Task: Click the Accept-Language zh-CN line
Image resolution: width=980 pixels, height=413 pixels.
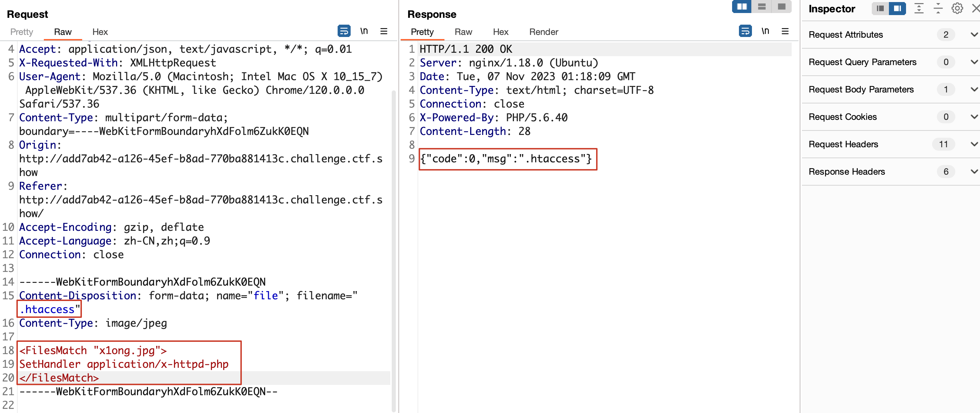Action: click(x=114, y=241)
